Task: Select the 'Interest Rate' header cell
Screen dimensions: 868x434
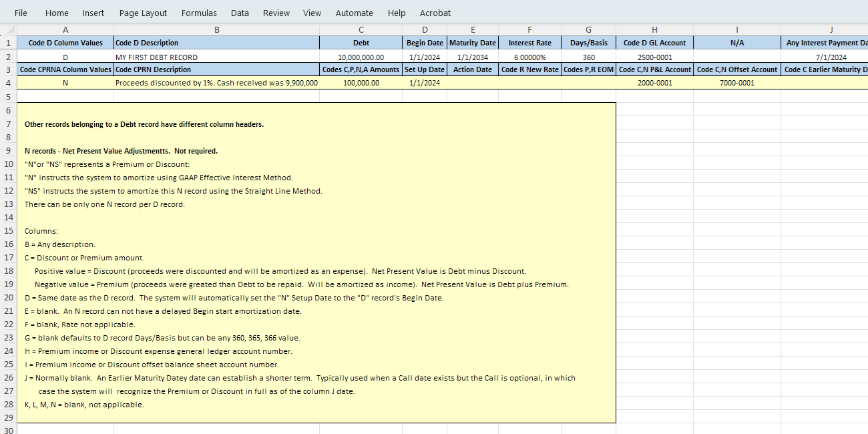Action: click(530, 43)
